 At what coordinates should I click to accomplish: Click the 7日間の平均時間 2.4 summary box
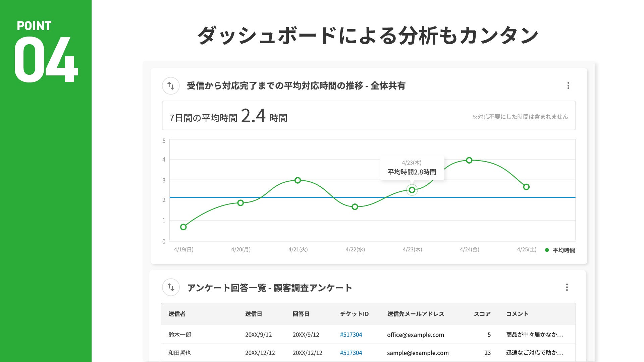pyautogui.click(x=368, y=116)
